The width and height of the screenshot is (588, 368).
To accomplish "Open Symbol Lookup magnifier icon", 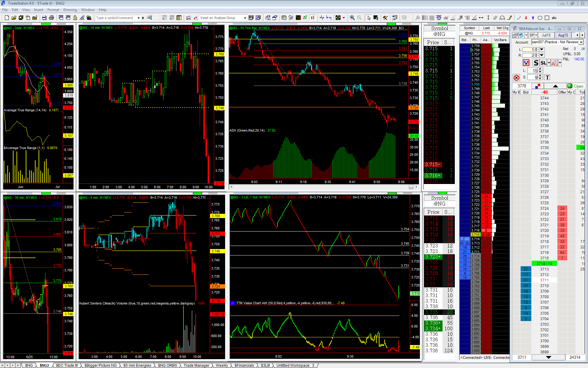I will coord(150,18).
